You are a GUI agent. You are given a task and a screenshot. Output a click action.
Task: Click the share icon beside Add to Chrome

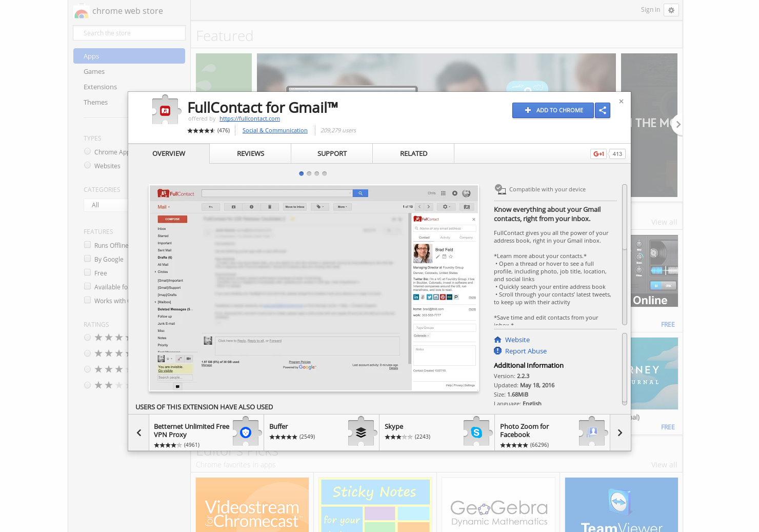[603, 110]
